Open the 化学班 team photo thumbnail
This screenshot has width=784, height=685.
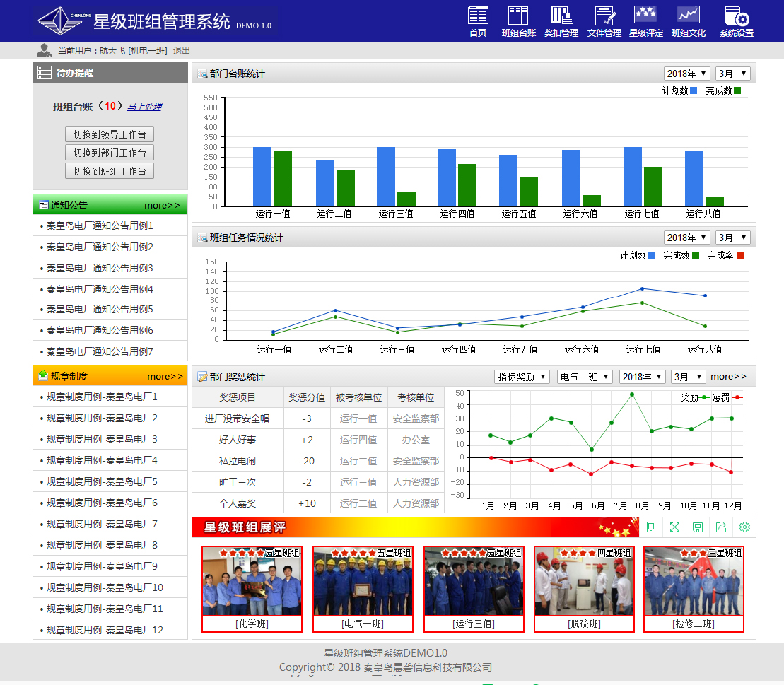(x=252, y=581)
